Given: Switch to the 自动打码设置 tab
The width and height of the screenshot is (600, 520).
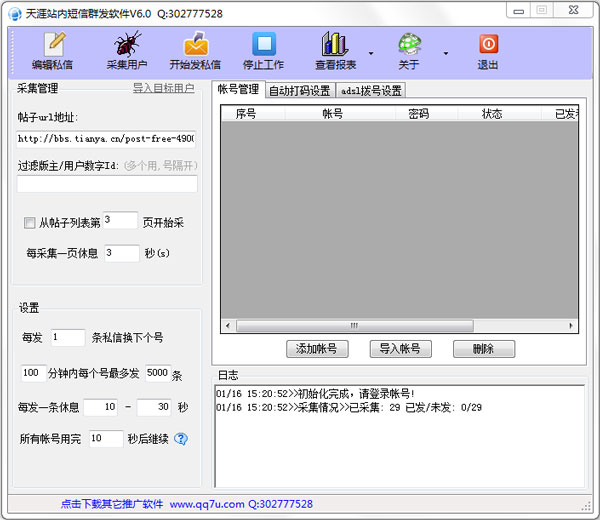Looking at the screenshot, I should point(299,90).
